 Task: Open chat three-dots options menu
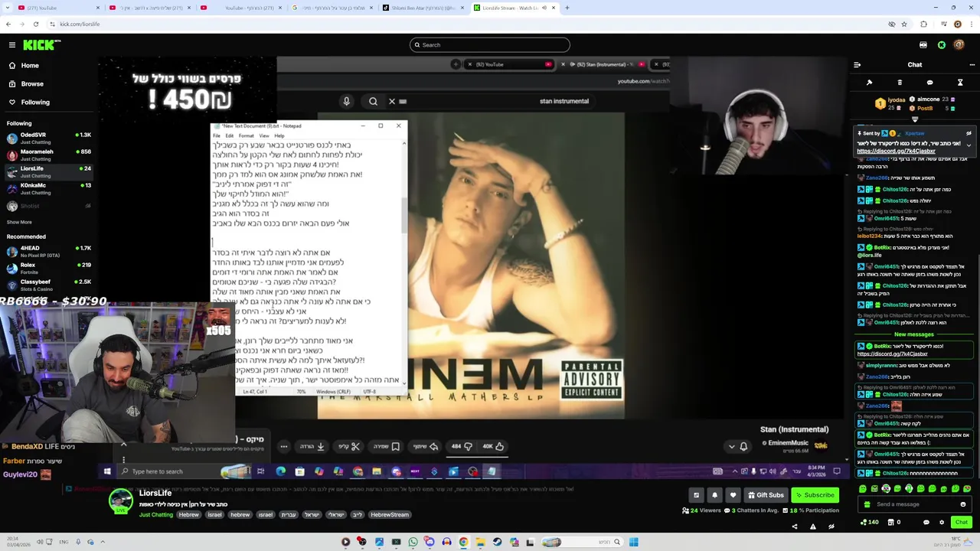pos(972,65)
